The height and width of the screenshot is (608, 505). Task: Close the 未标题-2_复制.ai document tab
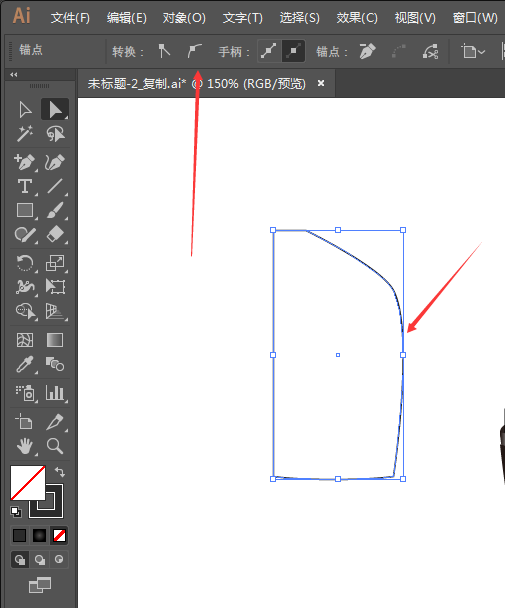point(321,83)
